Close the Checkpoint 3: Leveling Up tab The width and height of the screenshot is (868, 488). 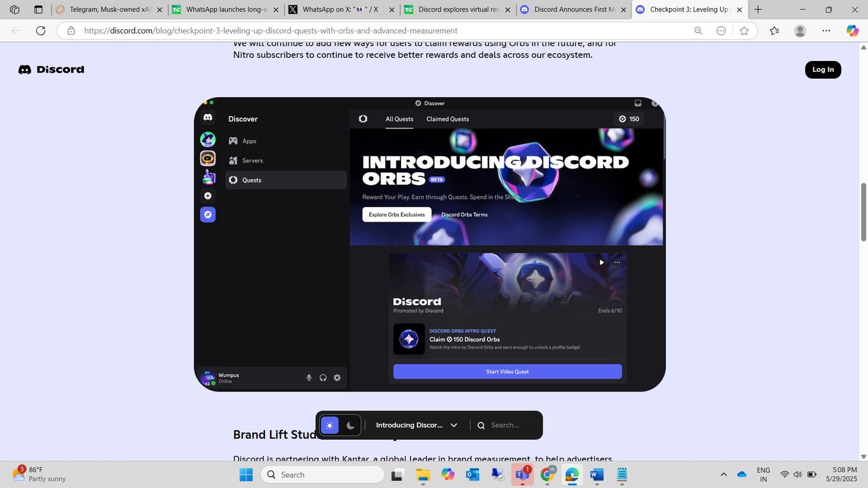tap(739, 10)
